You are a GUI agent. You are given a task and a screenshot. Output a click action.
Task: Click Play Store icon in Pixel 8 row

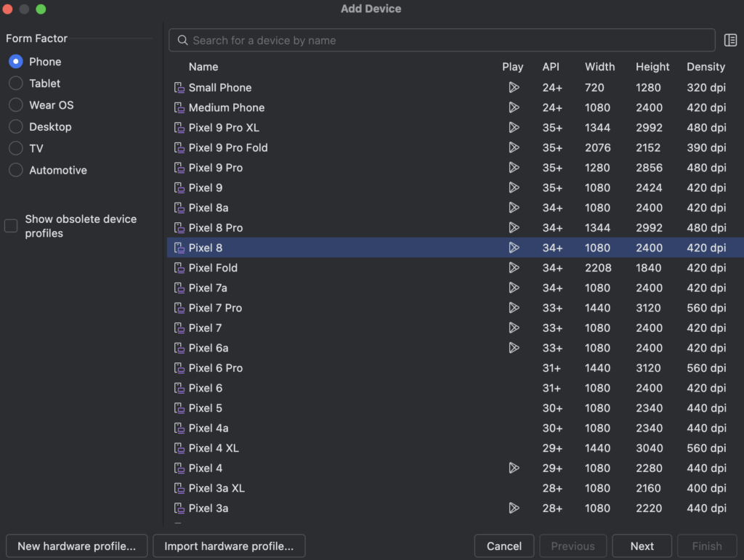coord(514,248)
